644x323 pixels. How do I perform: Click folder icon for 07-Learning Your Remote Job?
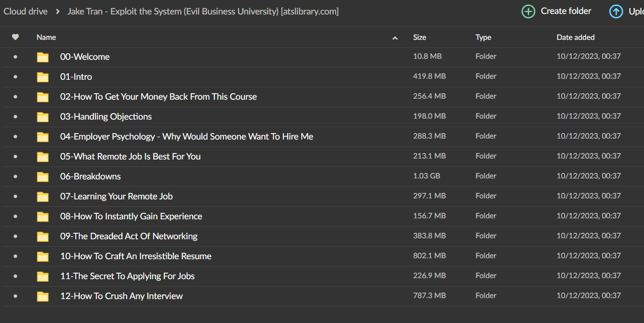point(43,197)
